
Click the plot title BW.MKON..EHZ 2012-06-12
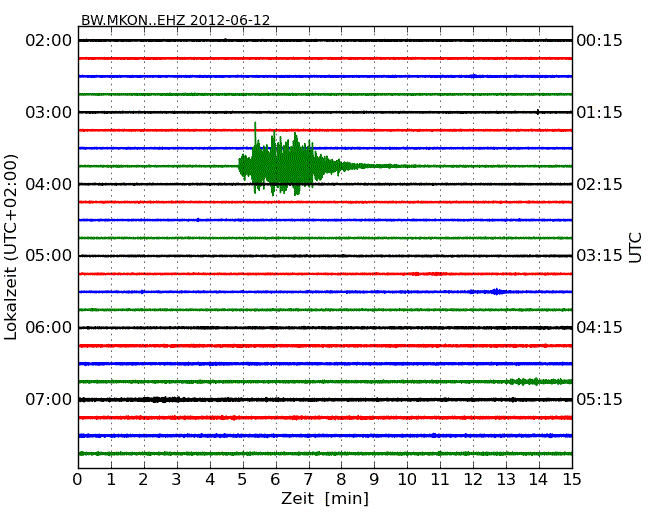pyautogui.click(x=175, y=20)
